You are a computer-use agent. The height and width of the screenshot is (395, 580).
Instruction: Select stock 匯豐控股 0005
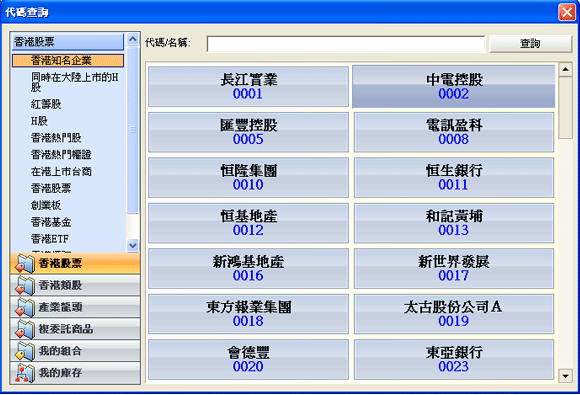click(248, 132)
